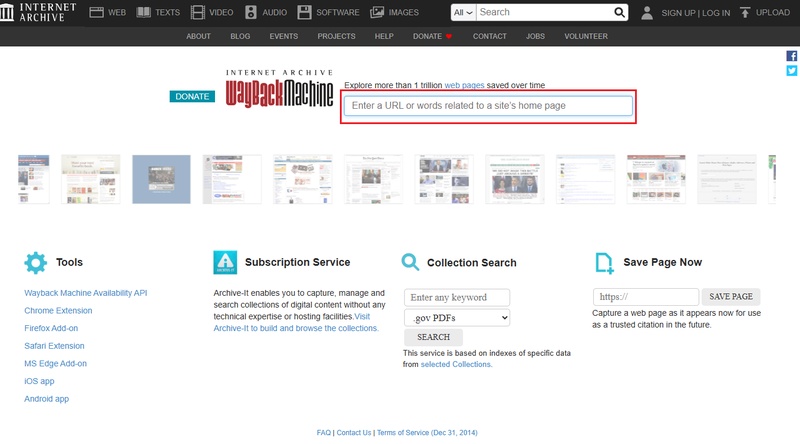
Task: Click the https:// Save Page field
Action: point(645,297)
